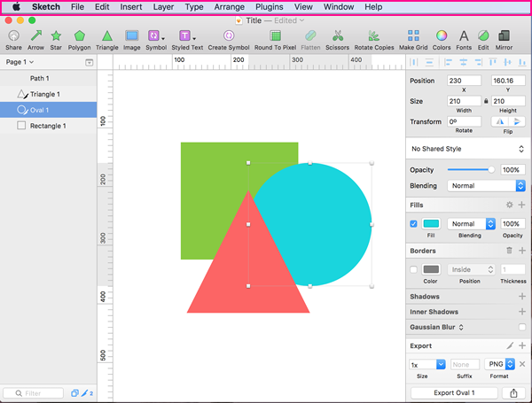Open border Position Inside dropdown
Screen dimensions: 532x403
(472, 269)
